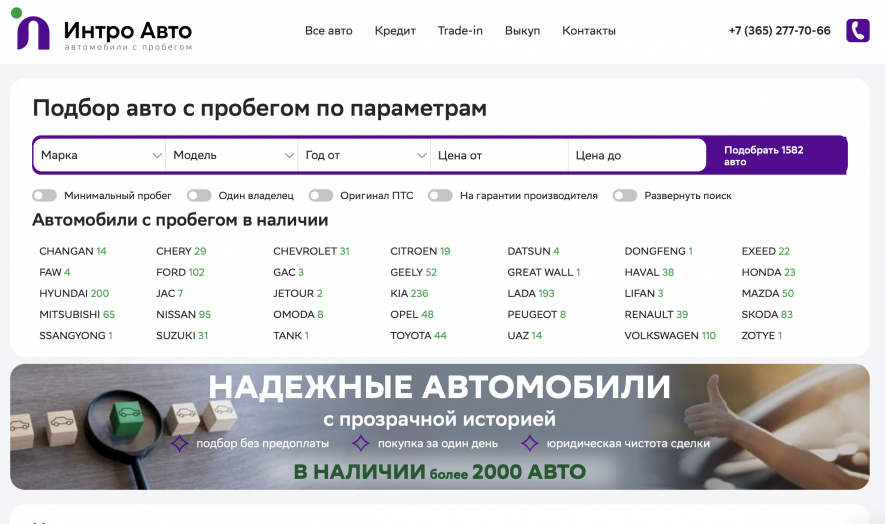Open HYUNDAI 200 listings

pos(74,294)
